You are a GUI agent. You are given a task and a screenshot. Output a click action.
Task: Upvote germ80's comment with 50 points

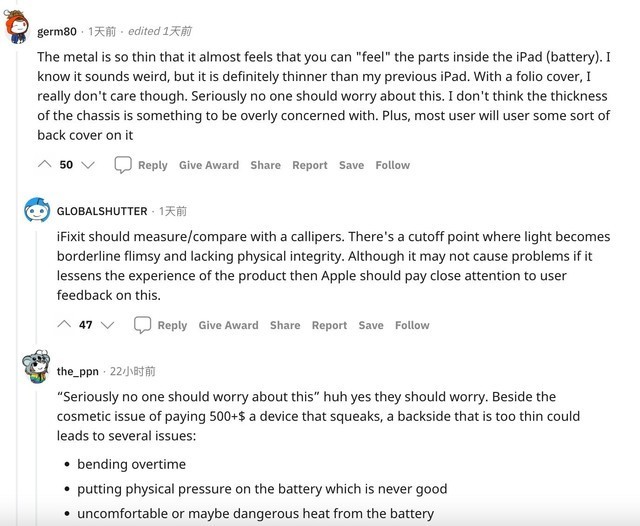pos(44,164)
